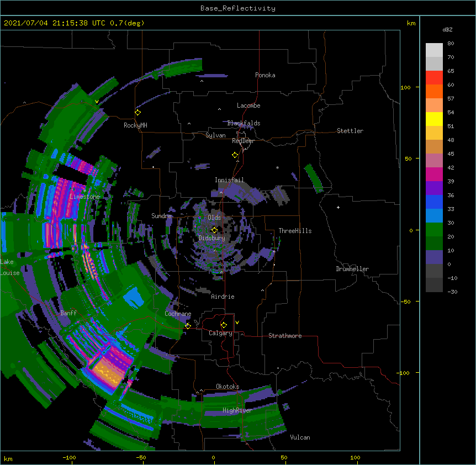The width and height of the screenshot is (476, 465).
Task: Select the Calgary city label
Action: tap(220, 333)
